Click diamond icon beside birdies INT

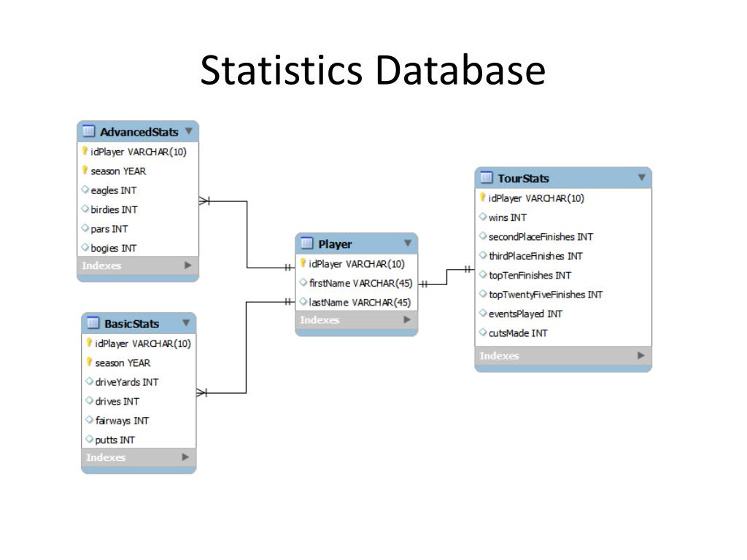point(85,209)
